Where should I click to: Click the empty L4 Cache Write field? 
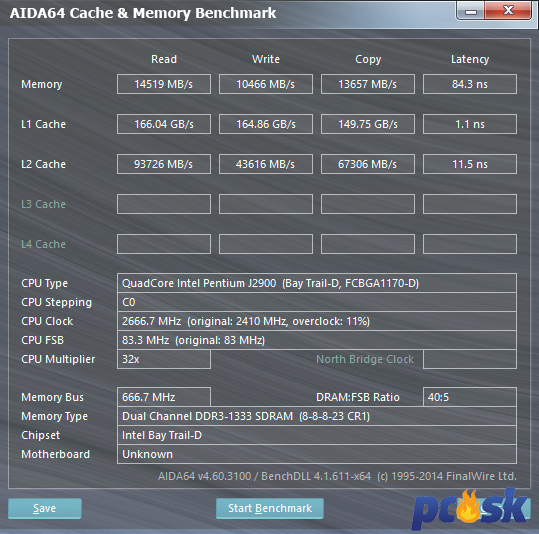tap(266, 244)
